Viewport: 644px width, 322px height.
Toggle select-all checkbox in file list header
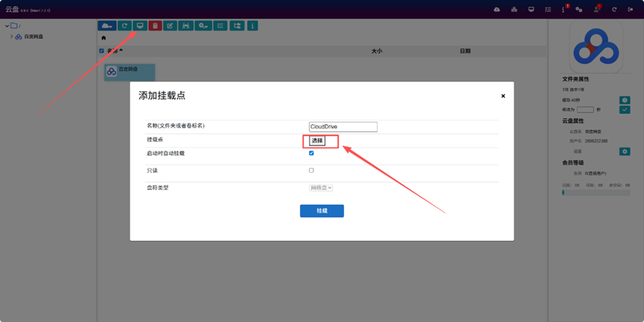pyautogui.click(x=101, y=51)
